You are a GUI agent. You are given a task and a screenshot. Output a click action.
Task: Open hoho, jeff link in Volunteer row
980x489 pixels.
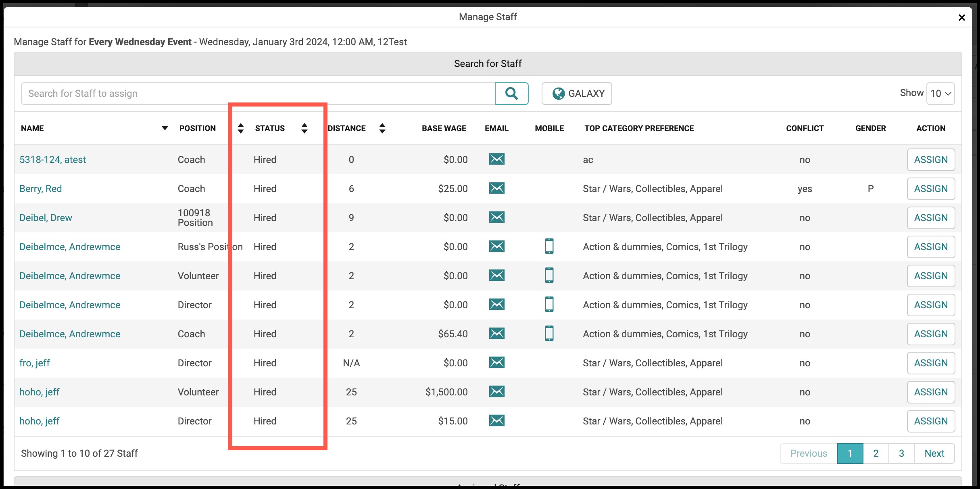(40, 392)
